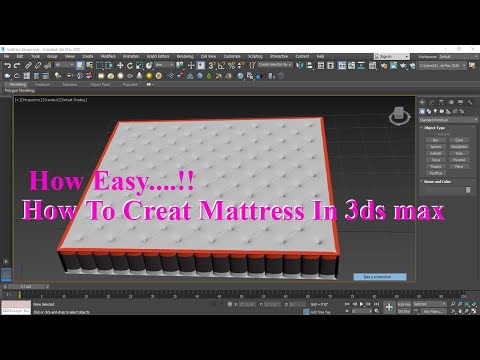Toggle the Angle Snap icon
The image size is (480, 360).
pos(221,66)
